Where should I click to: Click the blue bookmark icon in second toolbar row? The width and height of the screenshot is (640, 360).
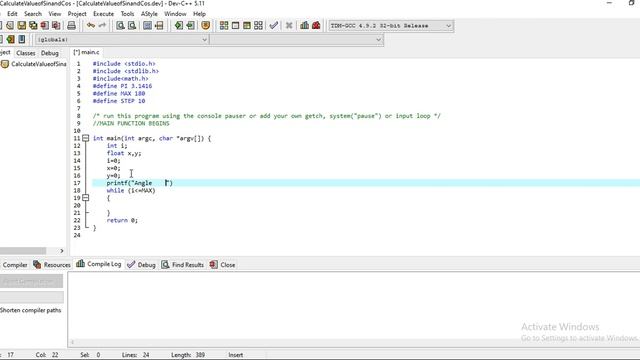pyautogui.click(x=22, y=40)
